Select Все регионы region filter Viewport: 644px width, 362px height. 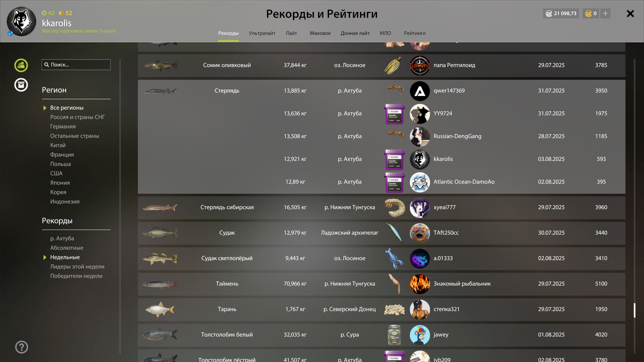(x=67, y=108)
